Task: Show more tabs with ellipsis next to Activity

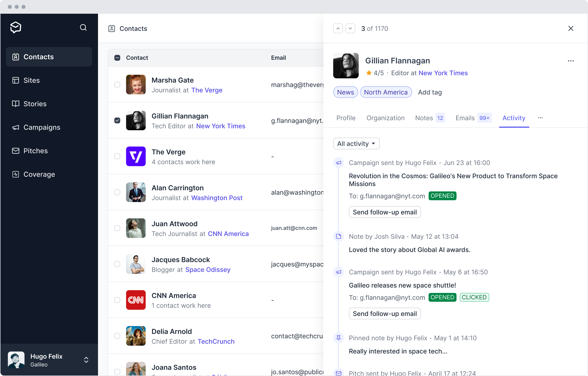Action: pyautogui.click(x=540, y=118)
